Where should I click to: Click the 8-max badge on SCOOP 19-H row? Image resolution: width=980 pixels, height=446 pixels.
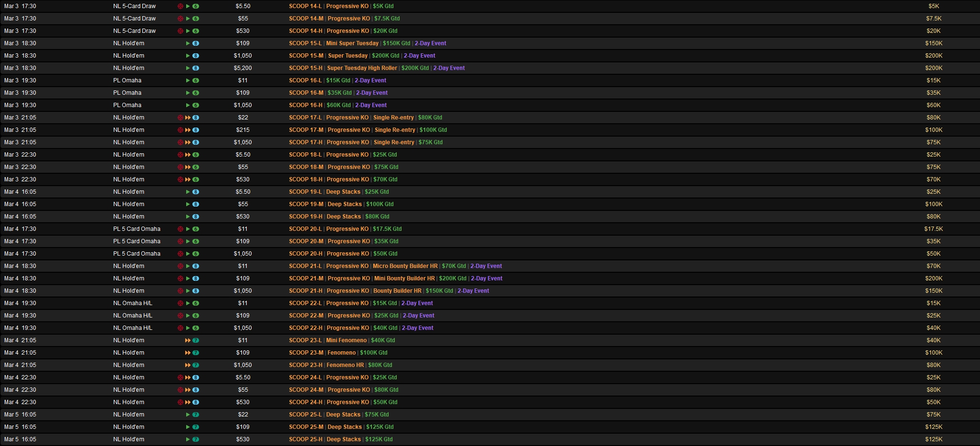[196, 217]
